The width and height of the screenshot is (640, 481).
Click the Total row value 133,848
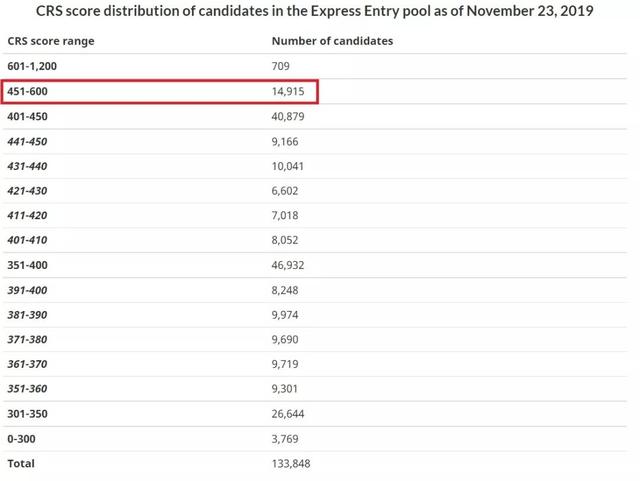point(291,463)
